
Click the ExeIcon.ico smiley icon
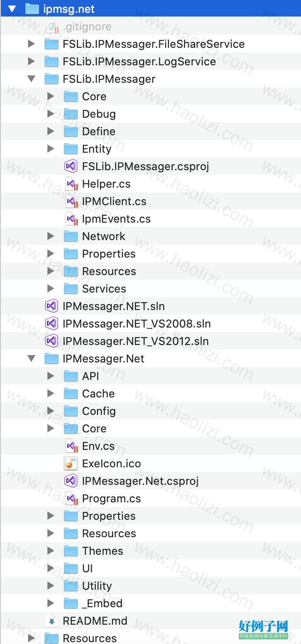coord(70,463)
